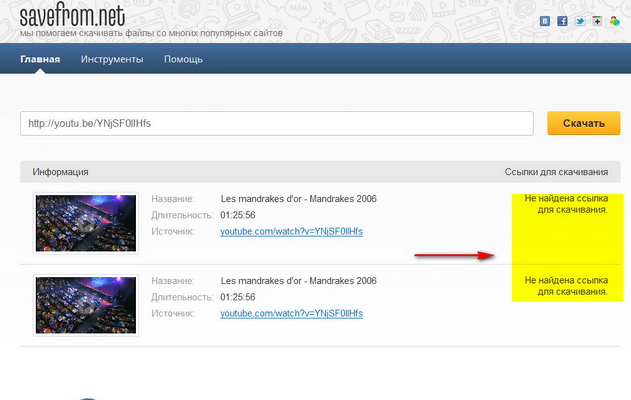Click the first video thumbnail
The width and height of the screenshot is (631, 400).
click(86, 223)
